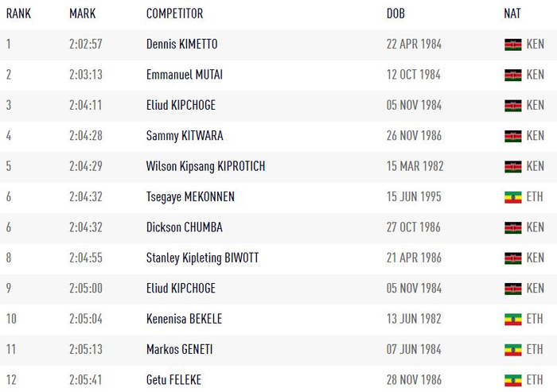Image resolution: width=557 pixels, height=392 pixels.
Task: Open Dennis KIMETTO athlete profile
Action: pos(181,45)
